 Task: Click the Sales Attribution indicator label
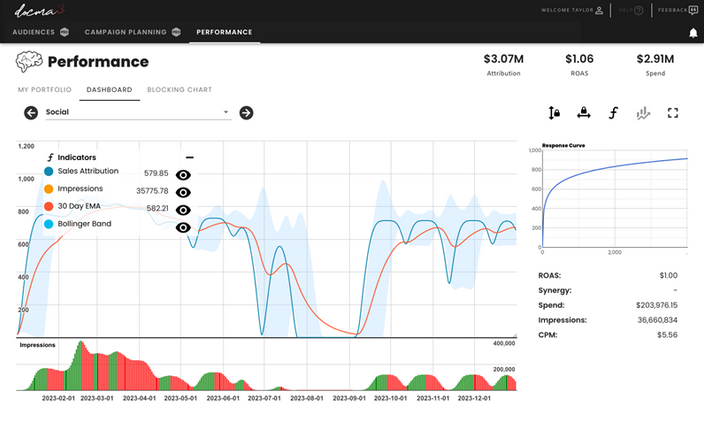coord(88,171)
